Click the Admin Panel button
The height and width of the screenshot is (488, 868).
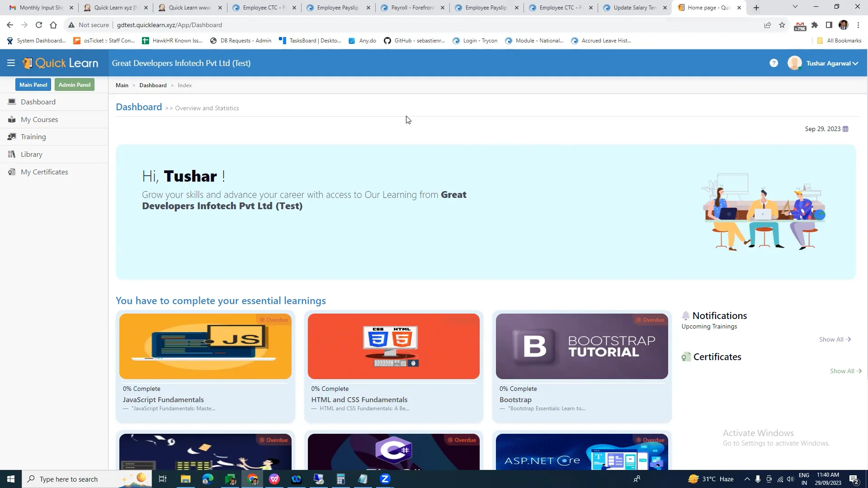point(74,85)
